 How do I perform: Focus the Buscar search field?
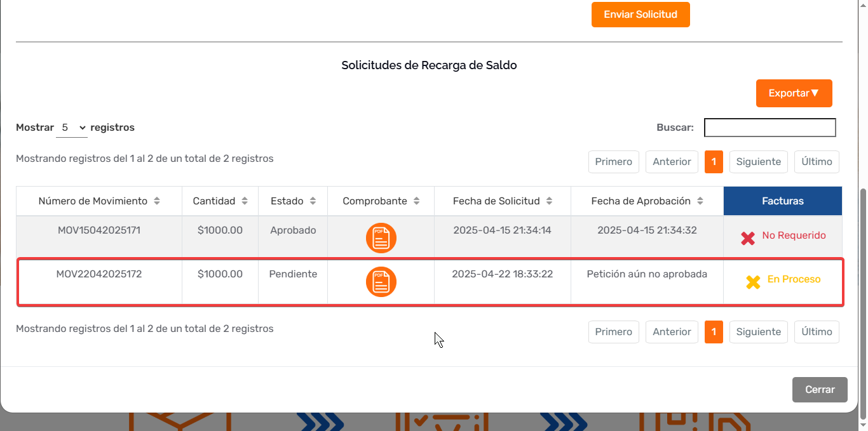tap(770, 128)
